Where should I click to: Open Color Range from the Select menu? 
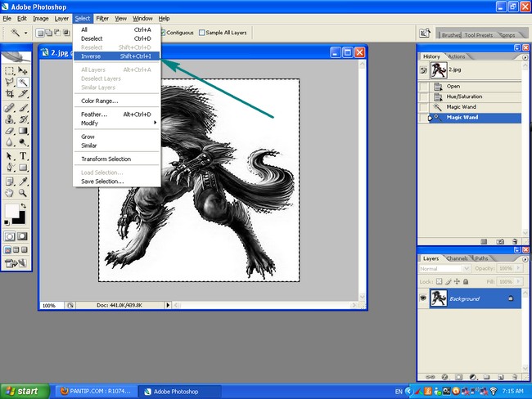coord(117,101)
